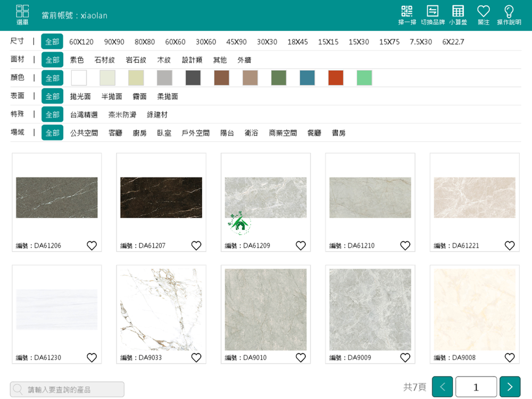532x399 pixels.
Task: Filter by size 15X75
Action: pyautogui.click(x=389, y=41)
